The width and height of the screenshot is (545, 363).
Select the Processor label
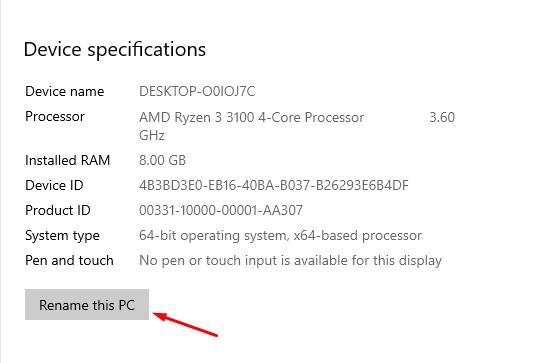[x=55, y=116]
